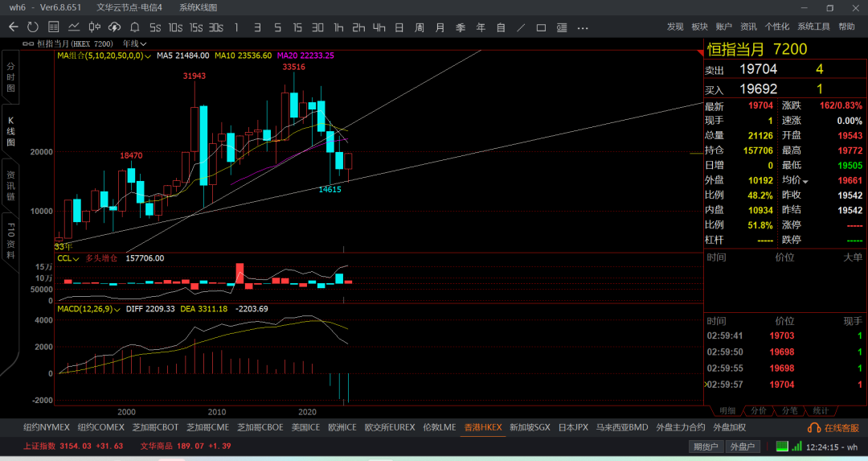This screenshot has width=868, height=461.
Task: Toggle the 日 daily period button
Action: (399, 27)
